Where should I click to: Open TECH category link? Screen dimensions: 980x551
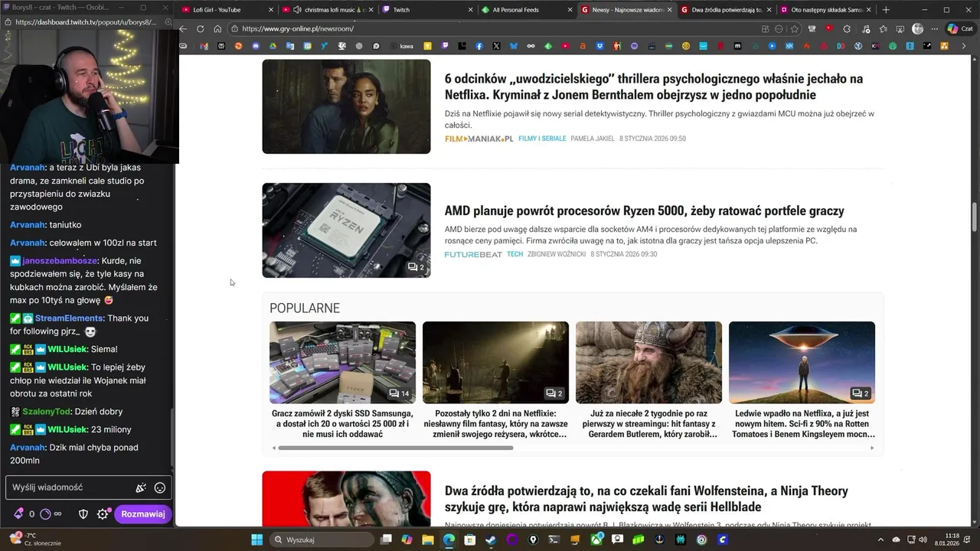pyautogui.click(x=514, y=254)
